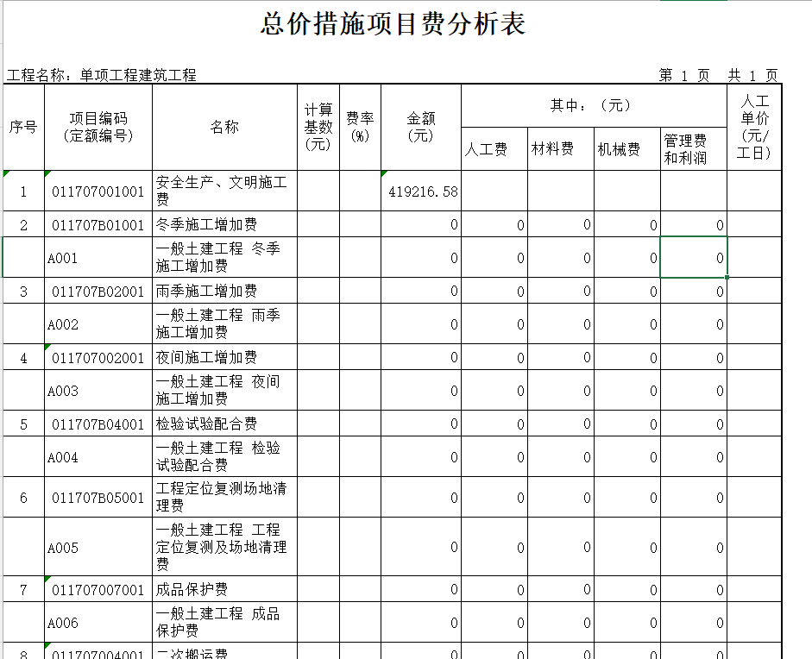
Task: Click code cell 011707B01001
Action: (98, 224)
